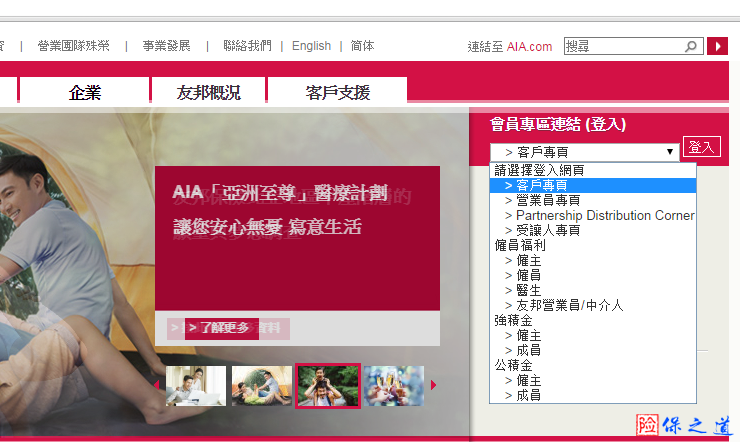Click the red arrow button beside search
This screenshot has width=740, height=442.
tap(717, 46)
